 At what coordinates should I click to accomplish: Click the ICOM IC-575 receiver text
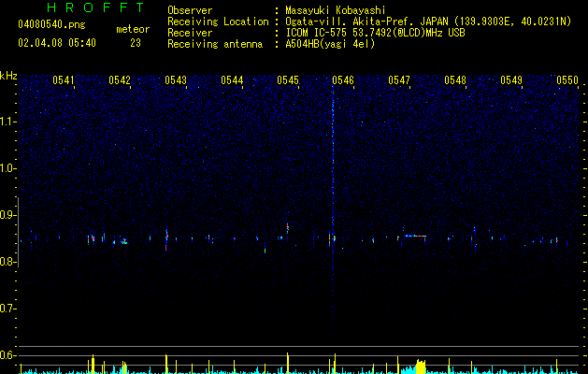tap(375, 33)
